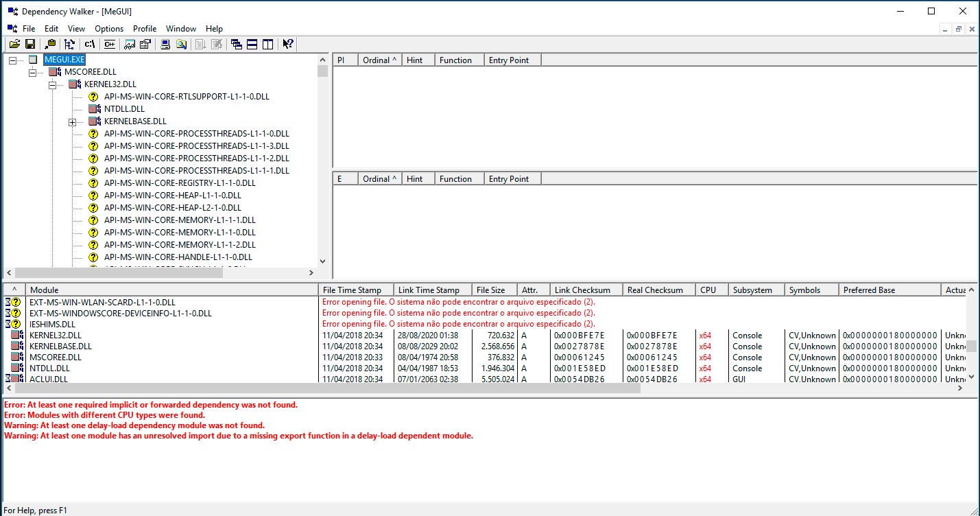
Task: Select MEGUI.EXE in the dependency tree
Action: pyautogui.click(x=64, y=60)
